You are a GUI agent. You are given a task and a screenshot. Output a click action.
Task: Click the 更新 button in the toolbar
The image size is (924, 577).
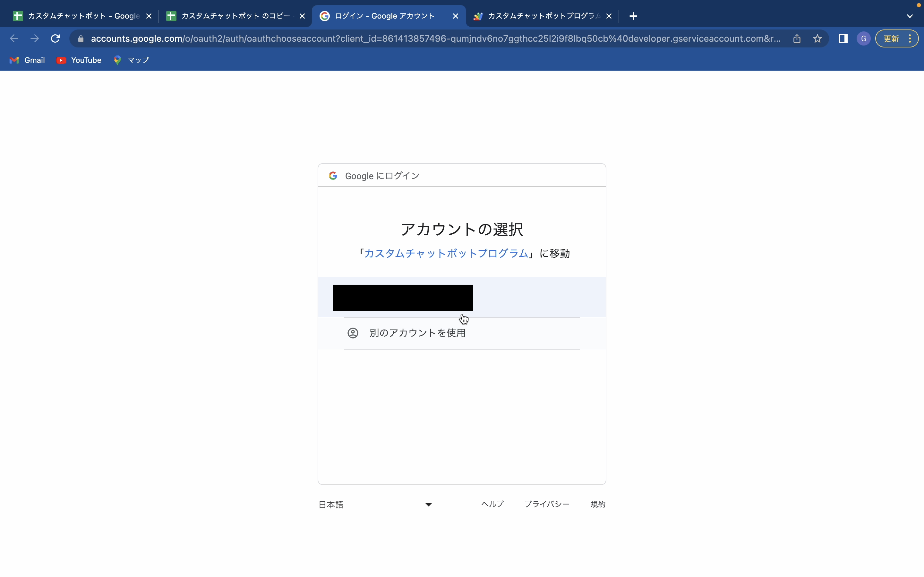[892, 38]
